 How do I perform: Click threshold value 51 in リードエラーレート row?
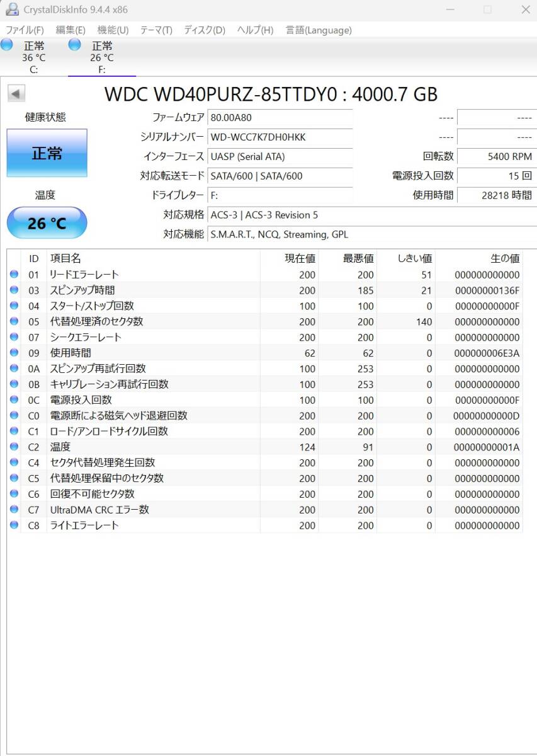pos(427,274)
